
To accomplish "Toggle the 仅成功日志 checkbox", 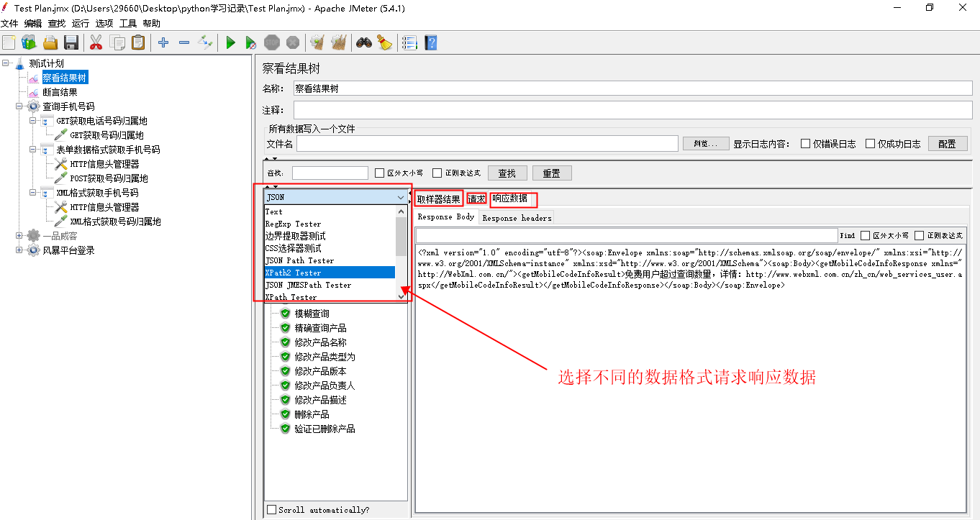I will tap(871, 143).
